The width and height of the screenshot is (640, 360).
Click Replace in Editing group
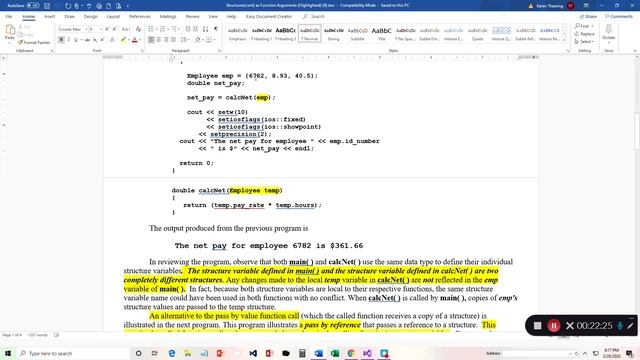584,34
